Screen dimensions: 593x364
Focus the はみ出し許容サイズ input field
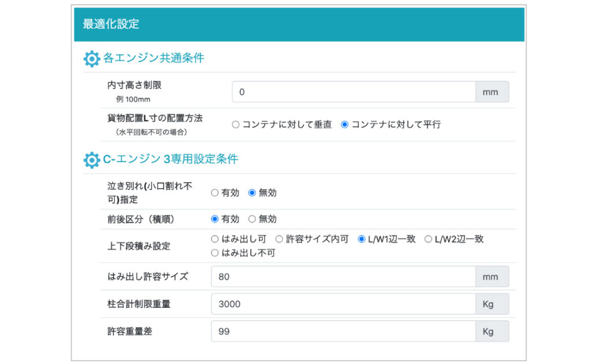(x=343, y=277)
